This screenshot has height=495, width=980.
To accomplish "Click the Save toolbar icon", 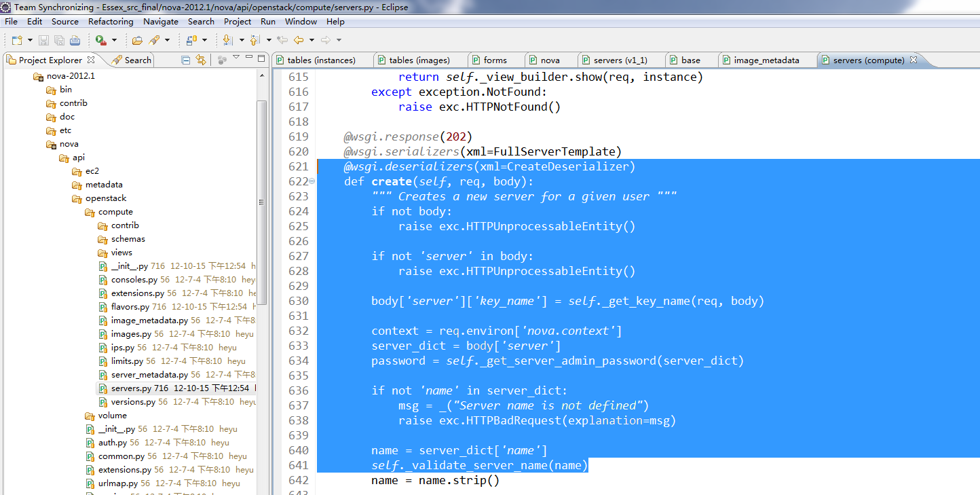I will pos(43,40).
